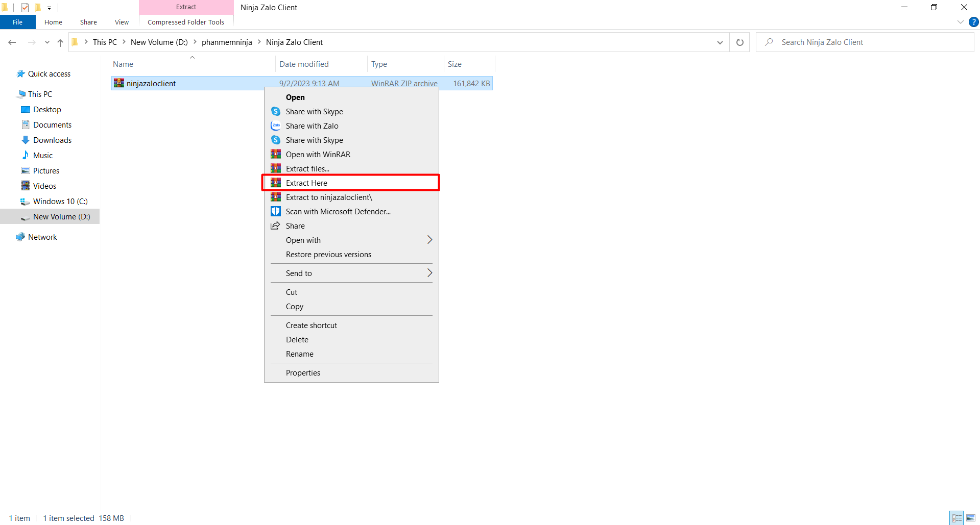Choose Restore previous versions
This screenshot has width=980, height=525.
351,254
